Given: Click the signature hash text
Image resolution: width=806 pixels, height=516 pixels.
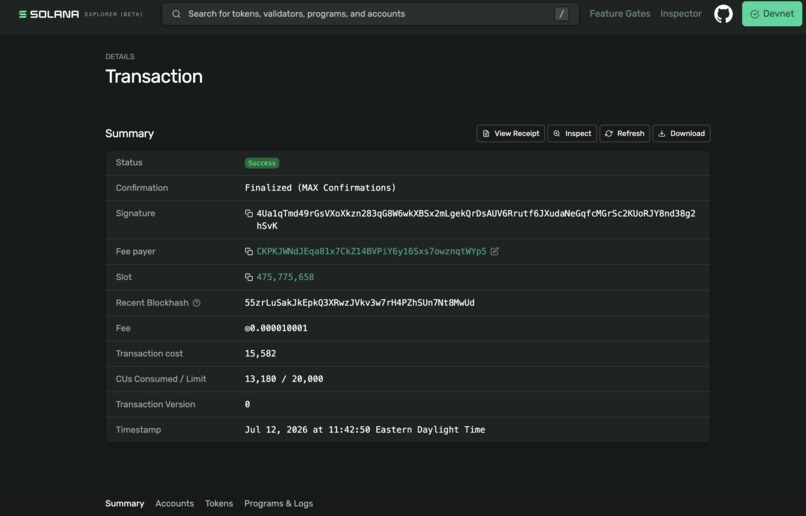Looking at the screenshot, I should (x=476, y=219).
